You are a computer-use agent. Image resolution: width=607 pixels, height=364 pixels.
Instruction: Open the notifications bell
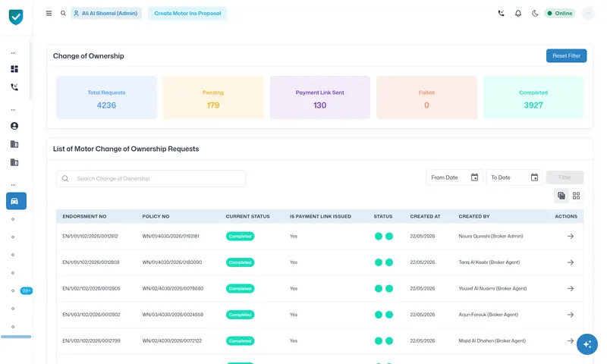pyautogui.click(x=518, y=13)
